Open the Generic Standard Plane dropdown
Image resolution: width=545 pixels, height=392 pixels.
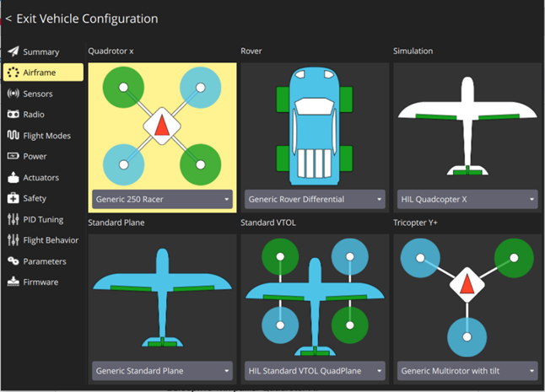coord(162,370)
